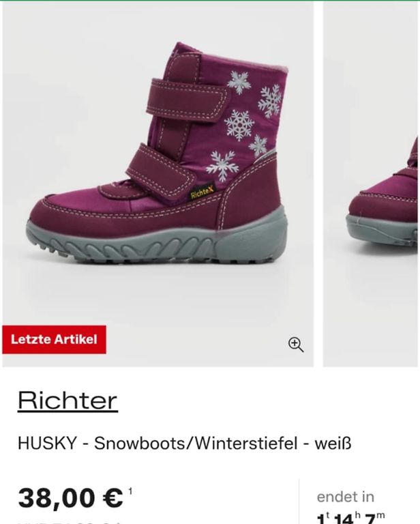Show the second boot image on the right
Screen dimensions: 420x524
372,184
